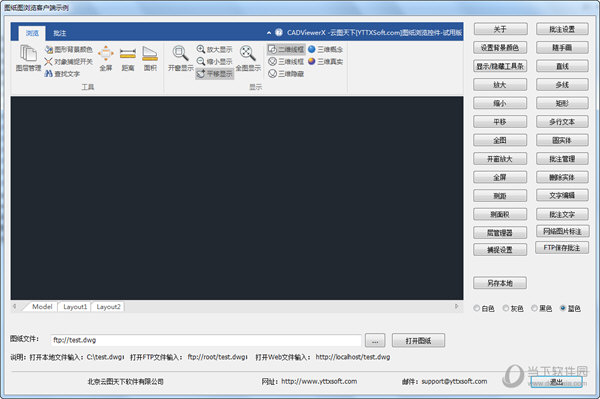Switch to 三维隐藏 3D hidden view
Image resolution: width=600 pixels, height=399 pixels.
[x=286, y=74]
